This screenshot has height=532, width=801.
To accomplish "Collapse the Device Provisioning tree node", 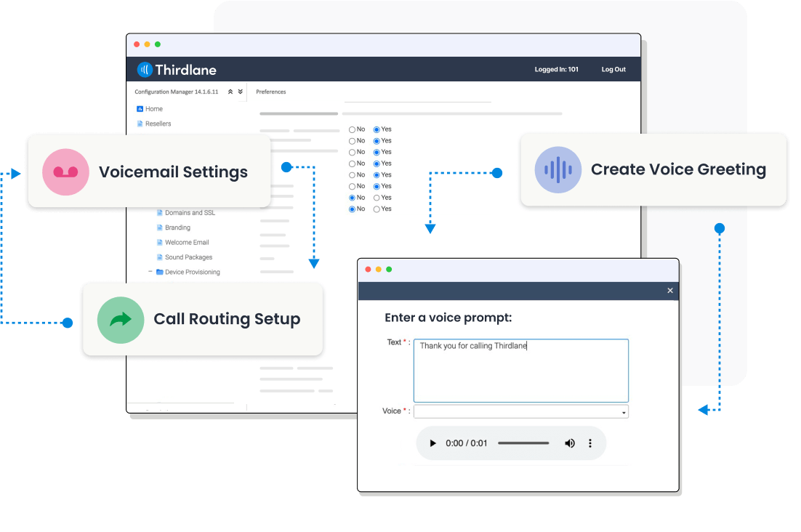I will coord(150,272).
